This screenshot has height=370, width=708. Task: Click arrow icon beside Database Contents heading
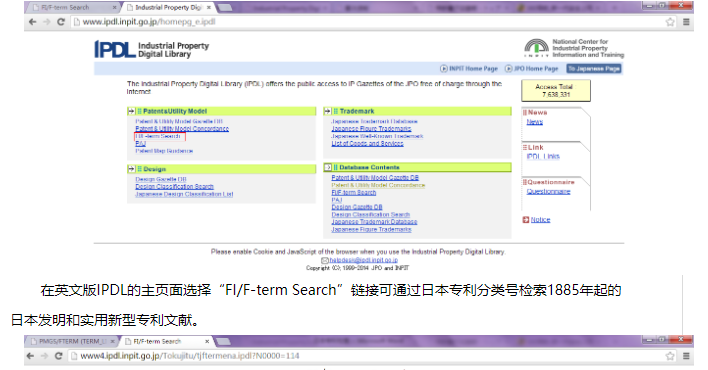point(328,167)
